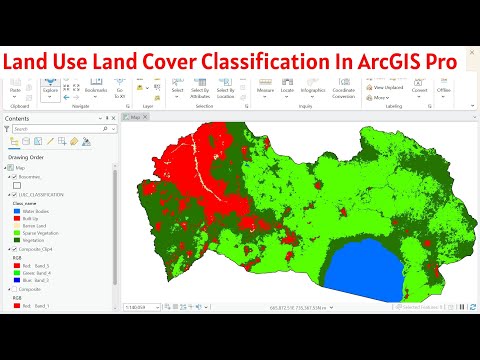This screenshot has height=360, width=480.
Task: Open Select By Location
Action: tap(226, 89)
